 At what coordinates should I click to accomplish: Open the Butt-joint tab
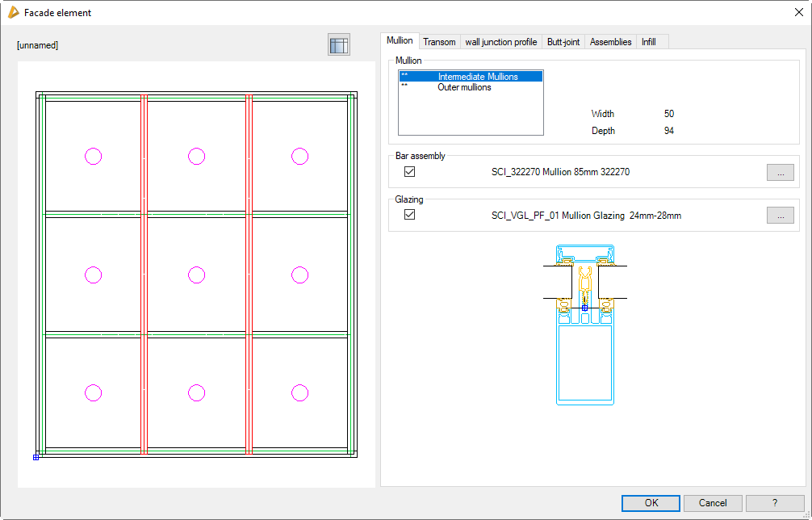coord(563,42)
